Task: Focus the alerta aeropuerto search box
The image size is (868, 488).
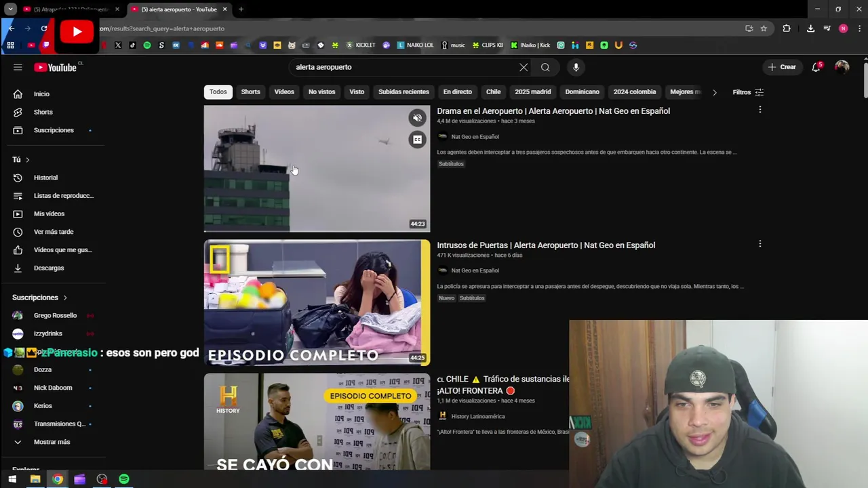Action: tap(403, 67)
